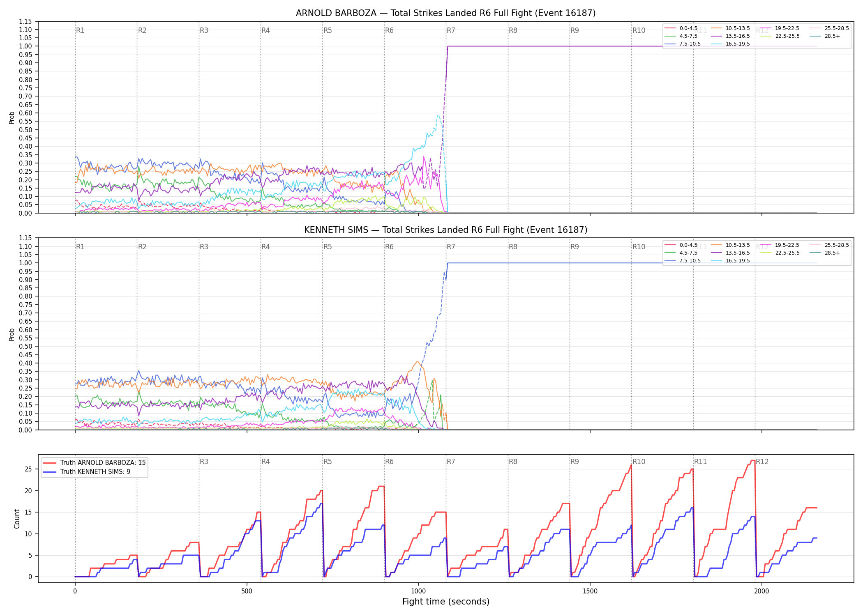Click the KENNETH SIMS chart title
The image size is (863, 616).
(445, 230)
